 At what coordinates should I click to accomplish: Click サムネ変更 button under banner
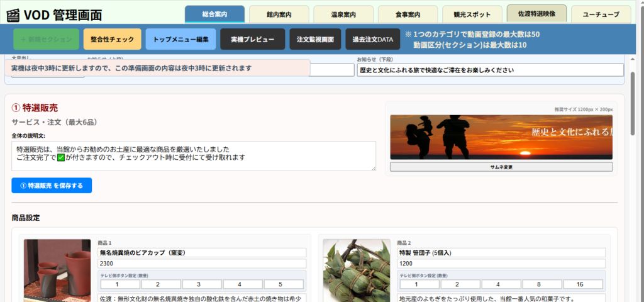point(501,167)
